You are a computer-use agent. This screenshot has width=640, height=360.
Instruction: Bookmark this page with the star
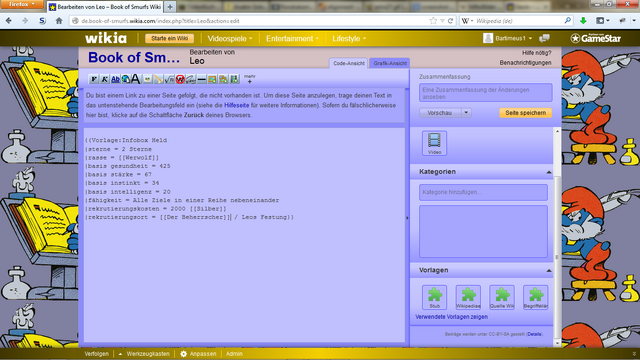(x=433, y=21)
